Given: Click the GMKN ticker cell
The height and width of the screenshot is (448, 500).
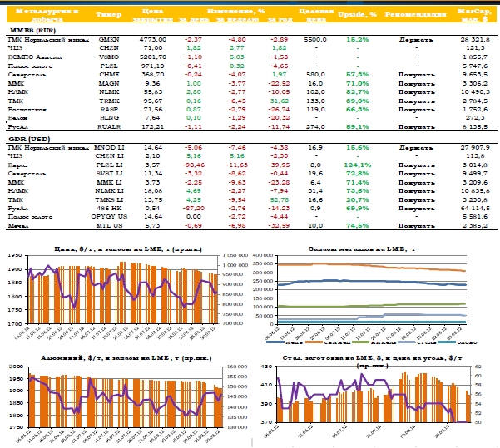Looking at the screenshot, I should pyautogui.click(x=109, y=40).
